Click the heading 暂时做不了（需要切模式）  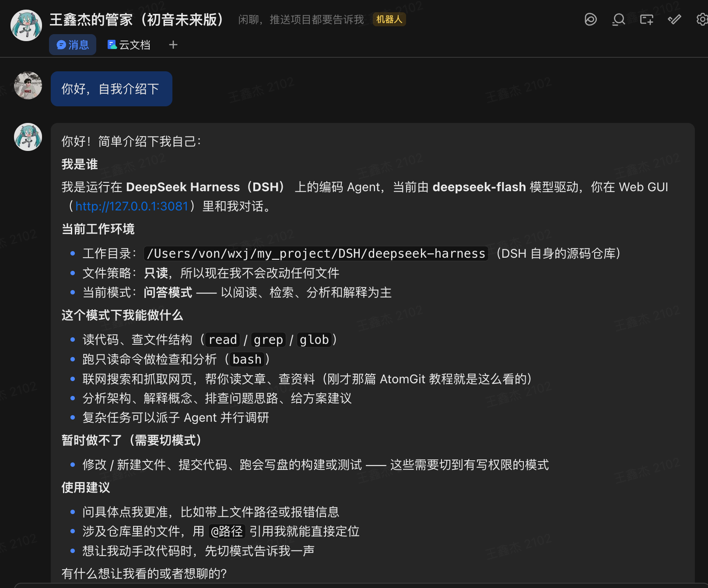[x=131, y=441]
